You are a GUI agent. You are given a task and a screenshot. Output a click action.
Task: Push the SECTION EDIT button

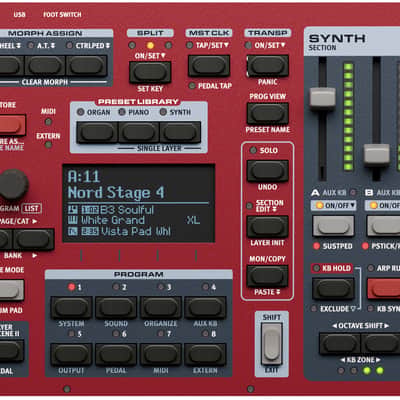point(268,227)
